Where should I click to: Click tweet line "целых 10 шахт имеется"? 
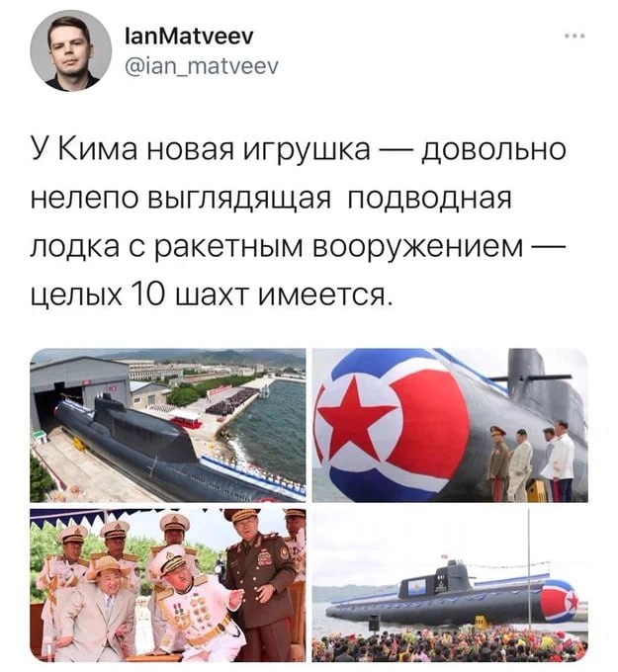pyautogui.click(x=211, y=295)
